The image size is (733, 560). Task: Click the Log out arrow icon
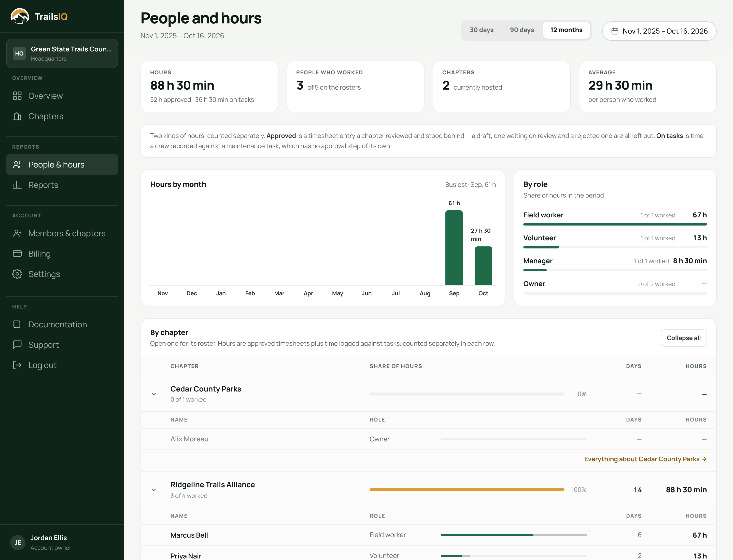[x=17, y=365]
